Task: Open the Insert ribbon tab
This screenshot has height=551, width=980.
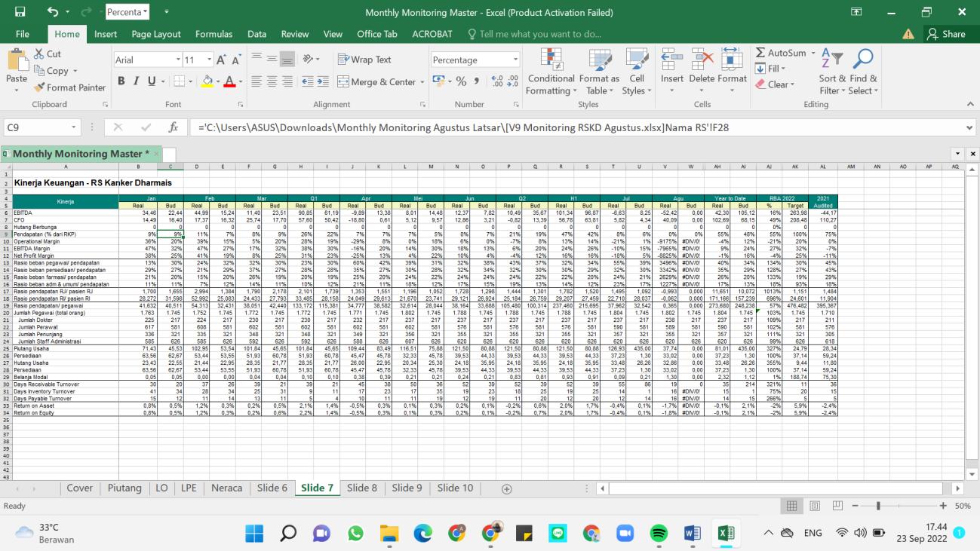Action: pos(106,34)
